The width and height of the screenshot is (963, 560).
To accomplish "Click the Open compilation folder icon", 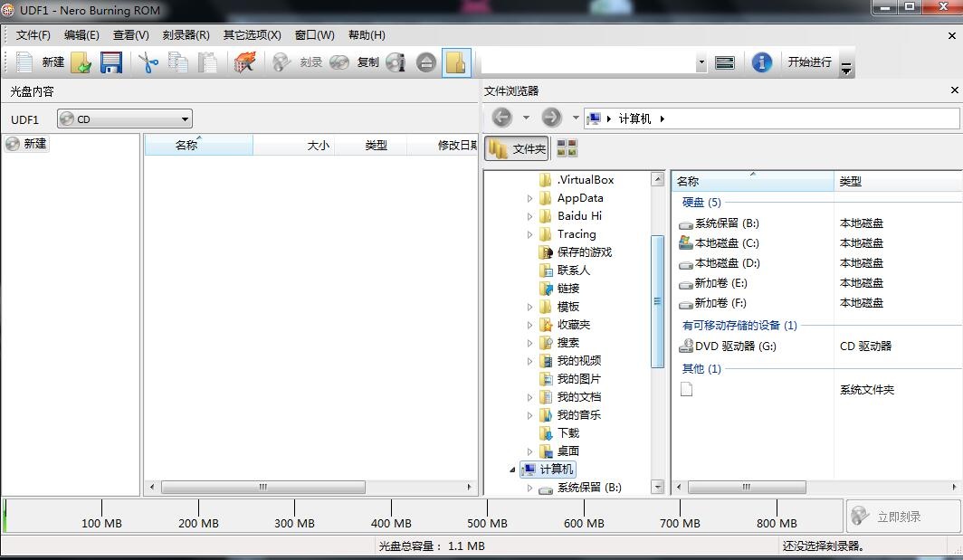I will click(81, 62).
